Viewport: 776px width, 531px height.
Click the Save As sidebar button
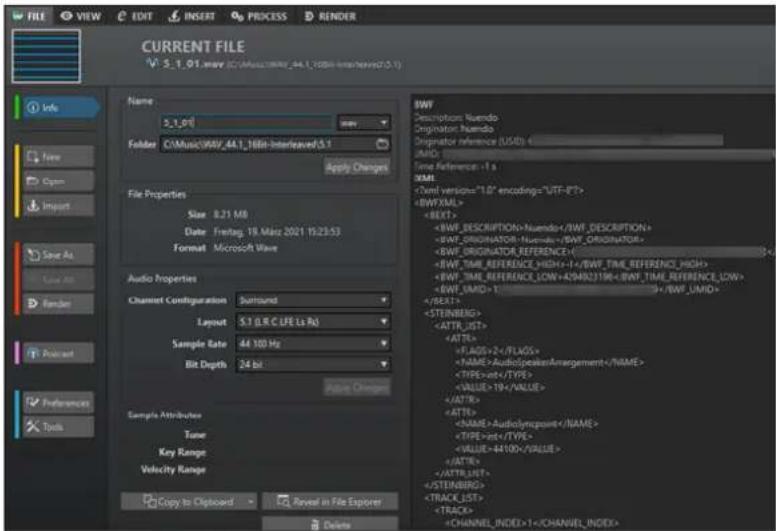[58, 255]
